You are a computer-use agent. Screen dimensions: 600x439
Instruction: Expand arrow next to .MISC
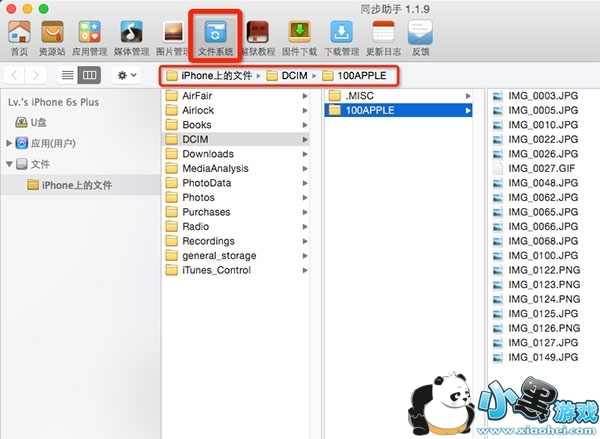(x=468, y=96)
